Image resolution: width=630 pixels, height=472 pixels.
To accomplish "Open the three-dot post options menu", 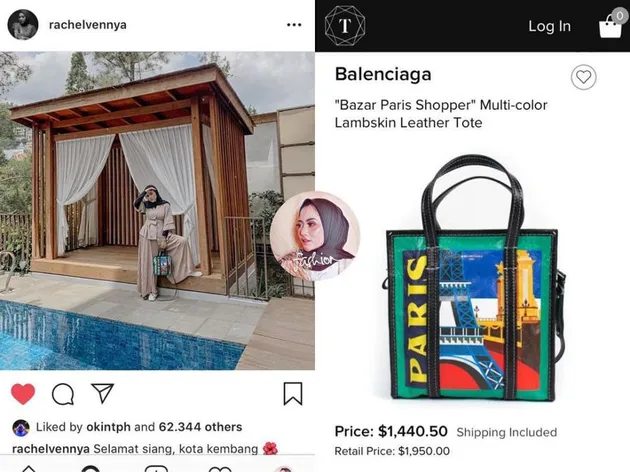I will click(x=294, y=25).
